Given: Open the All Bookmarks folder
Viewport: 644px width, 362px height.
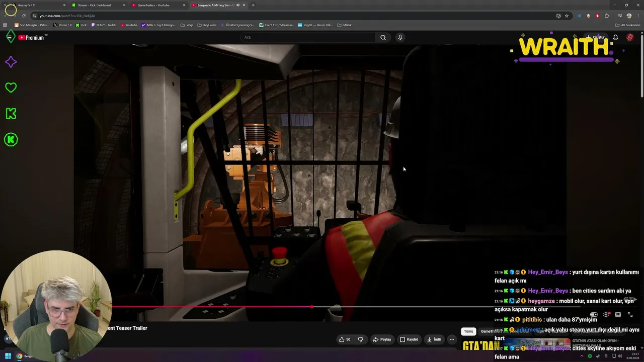Looking at the screenshot, I should [x=627, y=25].
